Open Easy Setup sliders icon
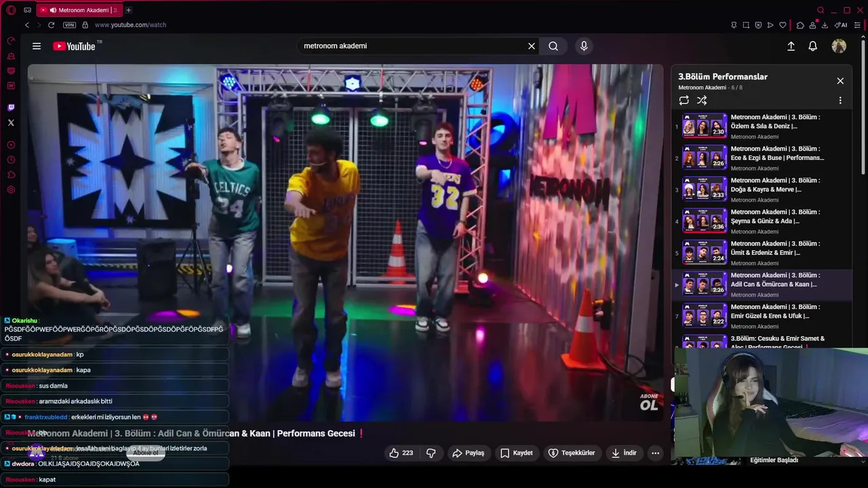Screen dimensions: 868x488 (x=857, y=25)
